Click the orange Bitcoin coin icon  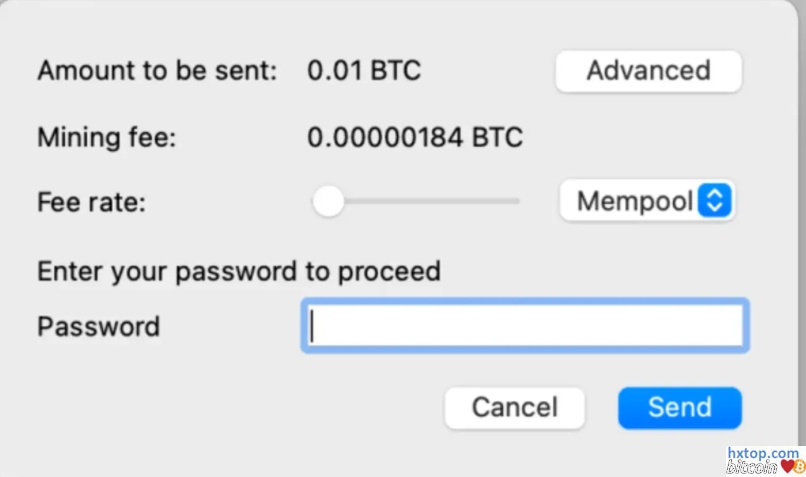pyautogui.click(x=800, y=467)
